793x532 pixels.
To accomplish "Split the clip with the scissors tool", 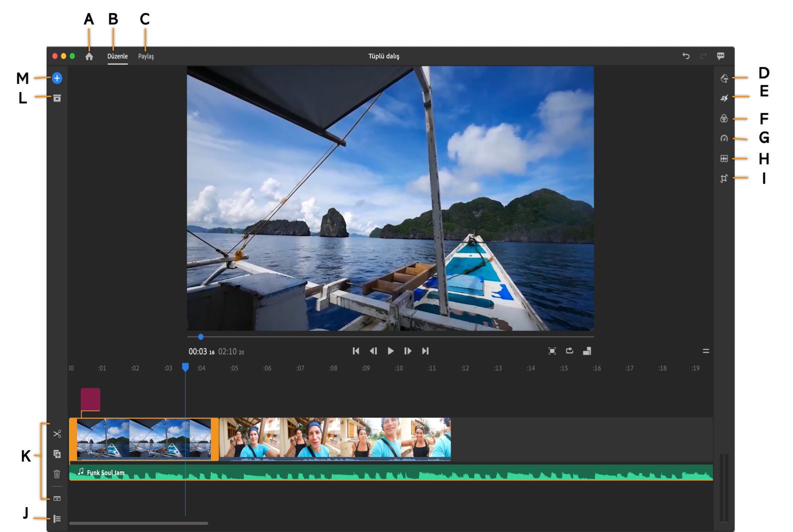I will 57,434.
